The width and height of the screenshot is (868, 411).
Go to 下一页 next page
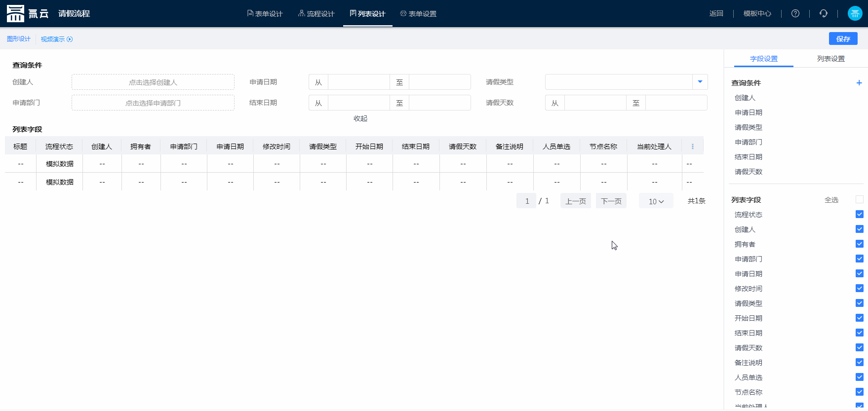(x=611, y=201)
